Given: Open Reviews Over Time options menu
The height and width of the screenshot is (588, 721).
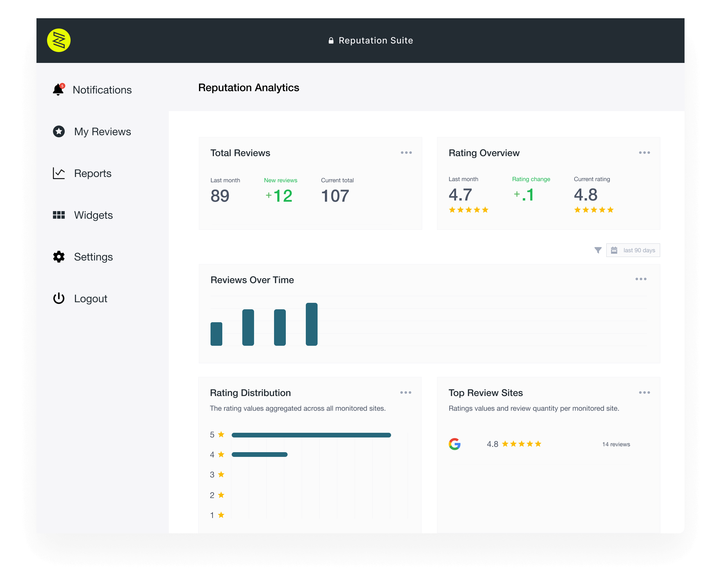Looking at the screenshot, I should [x=641, y=279].
